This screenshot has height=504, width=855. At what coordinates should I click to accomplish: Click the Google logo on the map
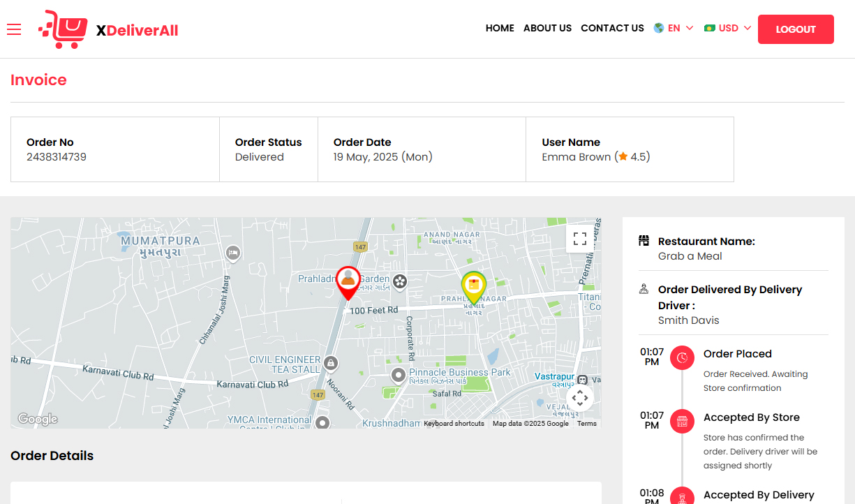click(x=38, y=419)
